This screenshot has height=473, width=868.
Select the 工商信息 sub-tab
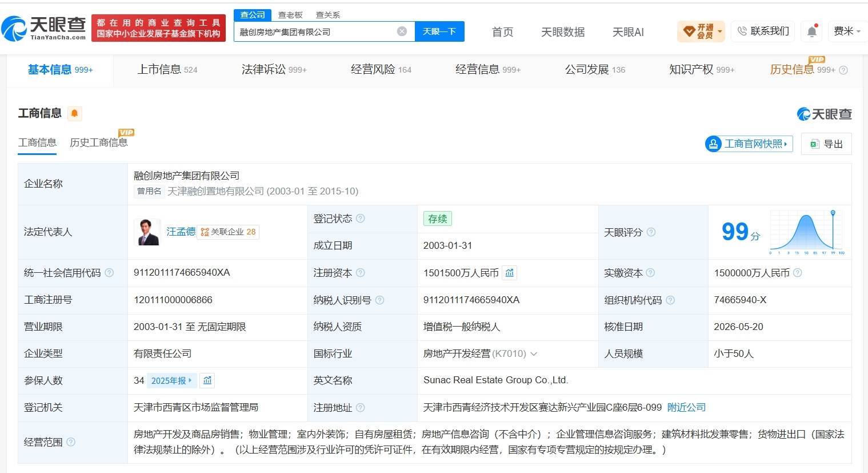(x=37, y=143)
